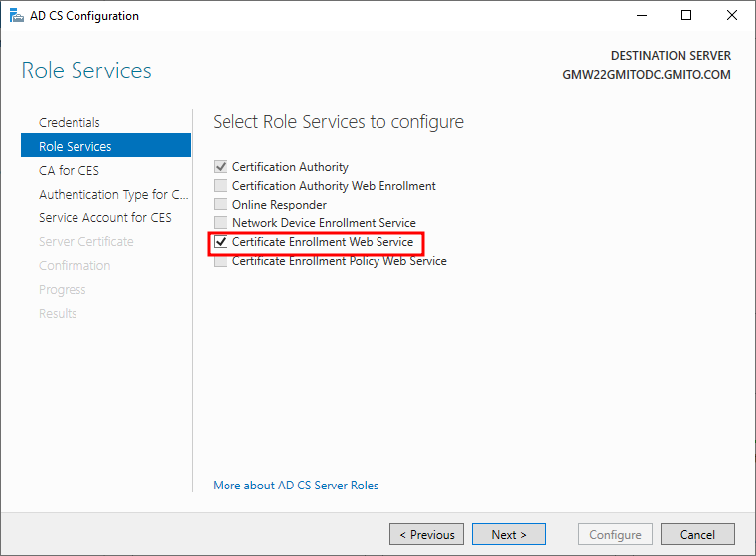Check the Online Responder checkbox
Image resolution: width=756 pixels, height=556 pixels.
pos(221,204)
